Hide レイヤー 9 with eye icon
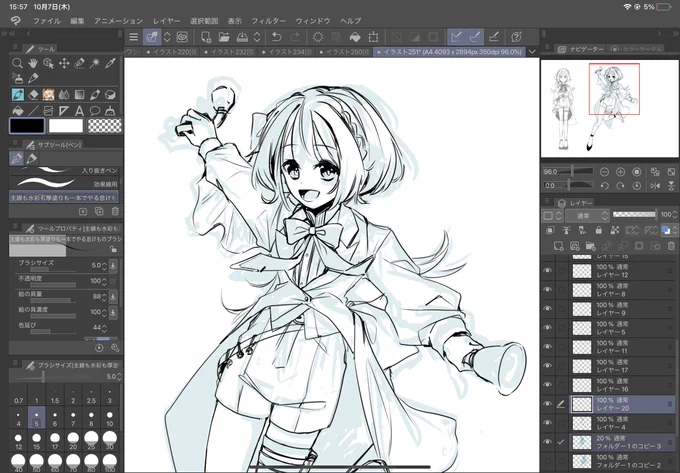Screen dimensions: 680x473 pos(548,308)
